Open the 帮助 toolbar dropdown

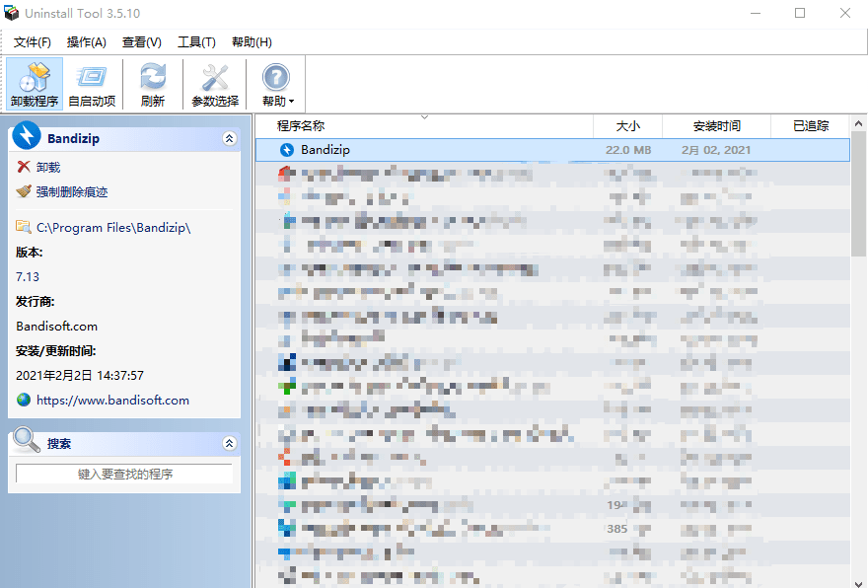click(277, 84)
